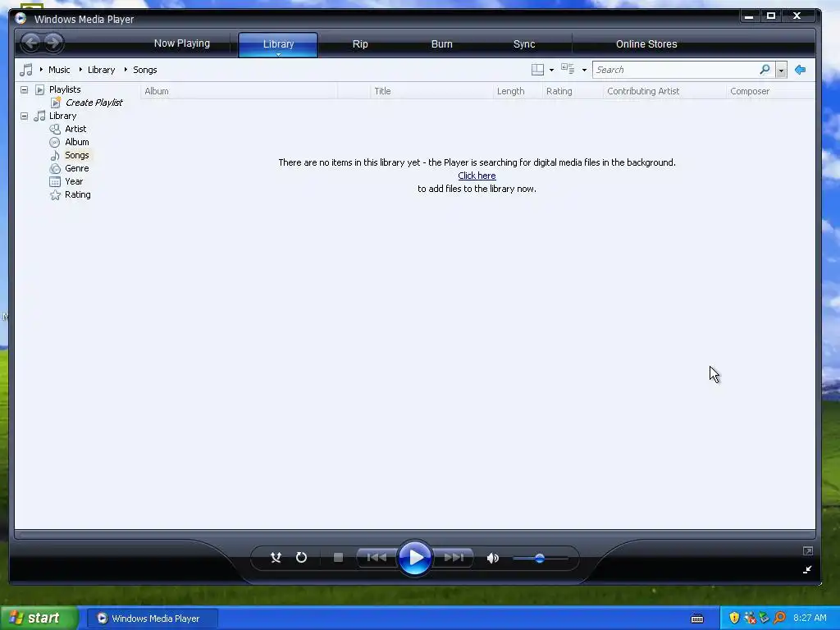840x630 pixels.
Task: Switch to the Library tab
Action: coord(278,44)
